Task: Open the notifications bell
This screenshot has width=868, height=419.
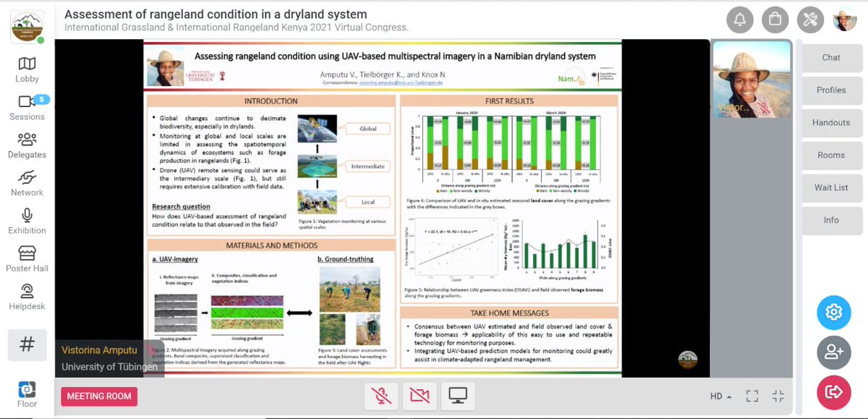Action: point(740,20)
